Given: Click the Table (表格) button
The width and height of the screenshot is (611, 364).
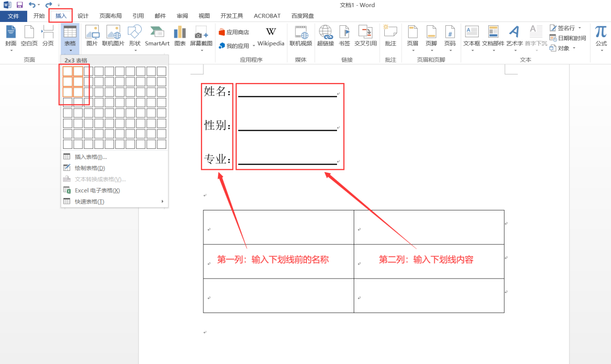Looking at the screenshot, I should coord(70,38).
